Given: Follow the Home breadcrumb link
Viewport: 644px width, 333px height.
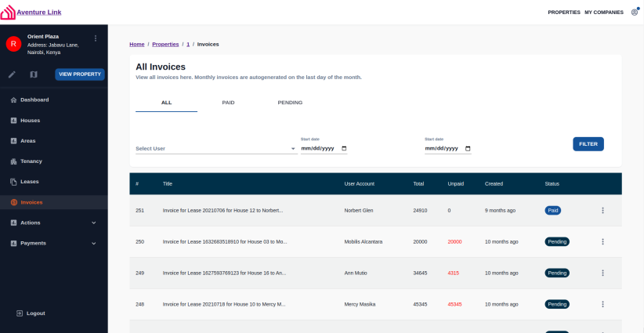Looking at the screenshot, I should click(x=137, y=45).
